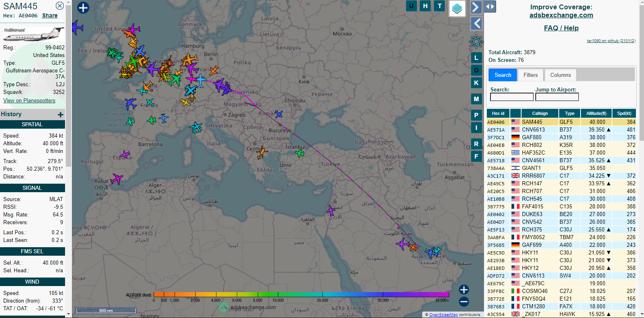This screenshot has height=318, width=644.
Task: Toggle the L map button
Action: point(476,58)
